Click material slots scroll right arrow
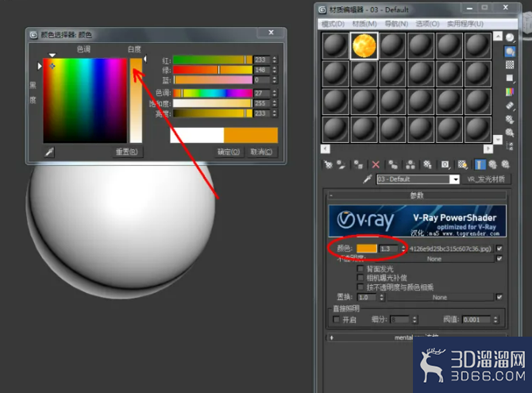532x393 pixels. (488, 148)
